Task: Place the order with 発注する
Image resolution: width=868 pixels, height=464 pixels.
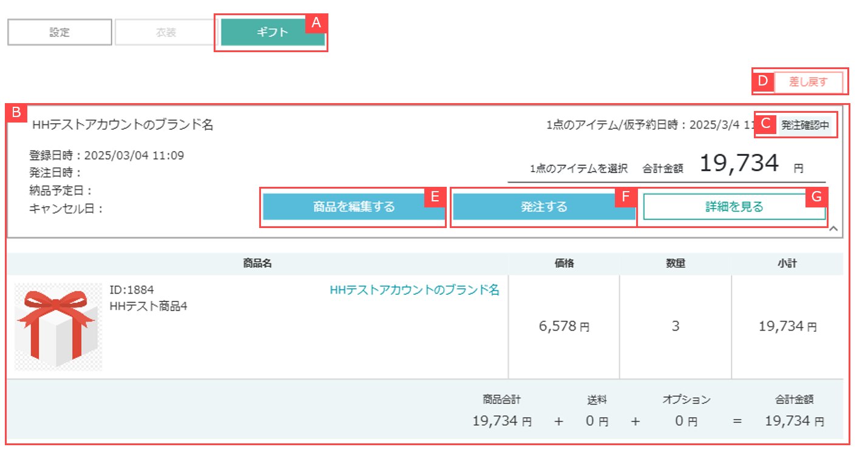Action: (x=543, y=207)
